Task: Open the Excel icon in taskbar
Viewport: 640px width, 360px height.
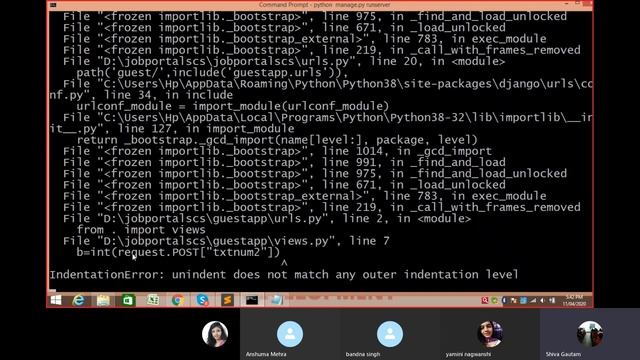Action: [153, 300]
